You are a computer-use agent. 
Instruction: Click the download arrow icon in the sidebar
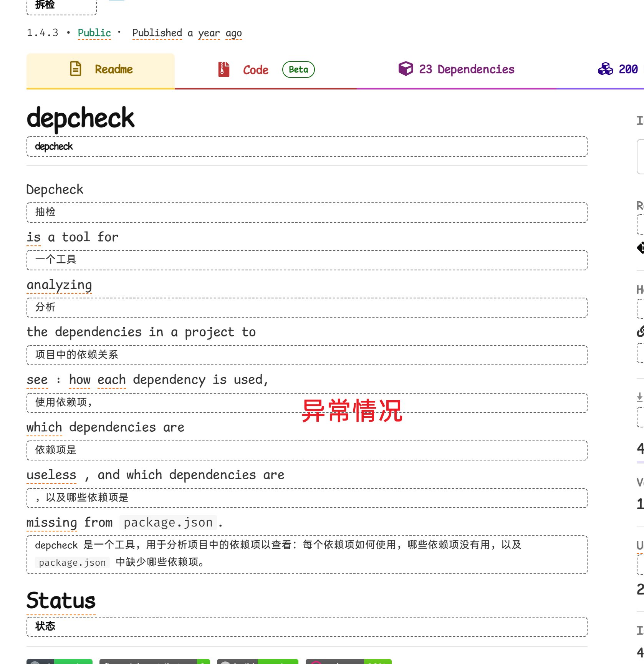(639, 397)
